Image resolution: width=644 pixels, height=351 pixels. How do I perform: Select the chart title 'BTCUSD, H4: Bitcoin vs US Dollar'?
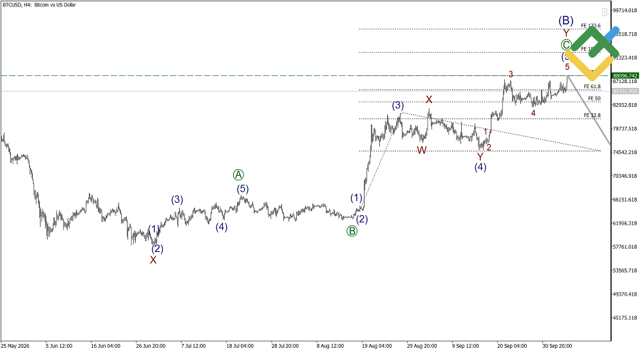pos(39,5)
